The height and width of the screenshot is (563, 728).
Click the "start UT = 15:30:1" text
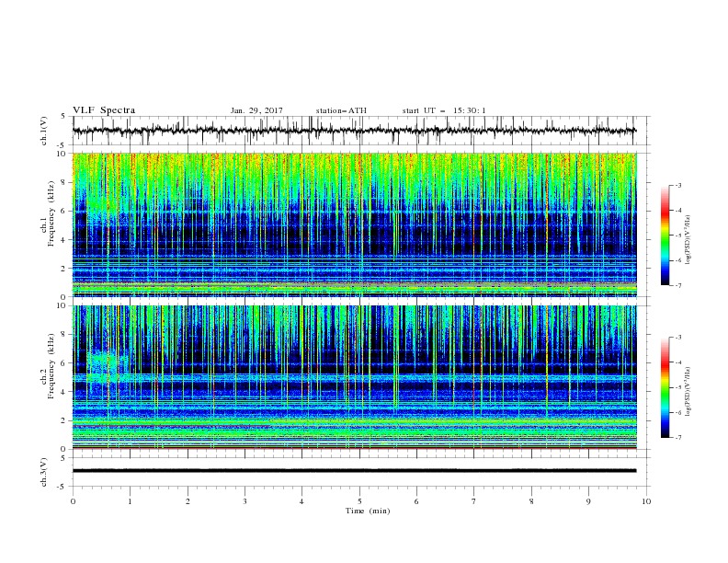click(443, 110)
